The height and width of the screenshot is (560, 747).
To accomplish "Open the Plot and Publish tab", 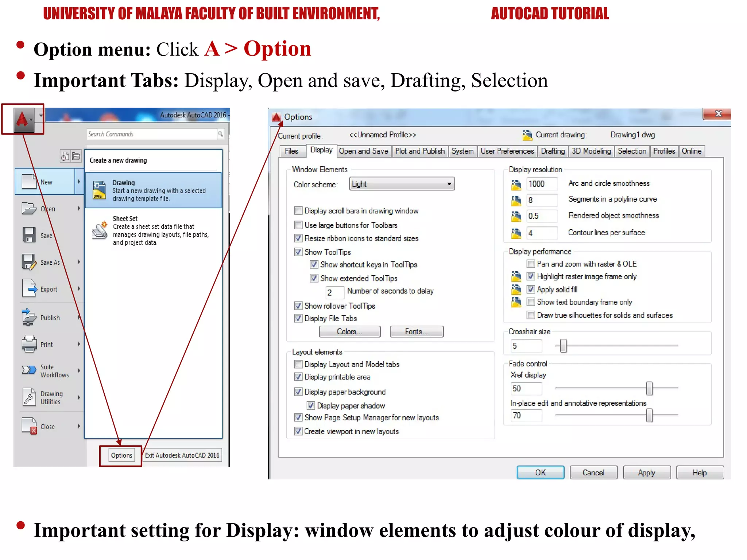I will point(420,151).
